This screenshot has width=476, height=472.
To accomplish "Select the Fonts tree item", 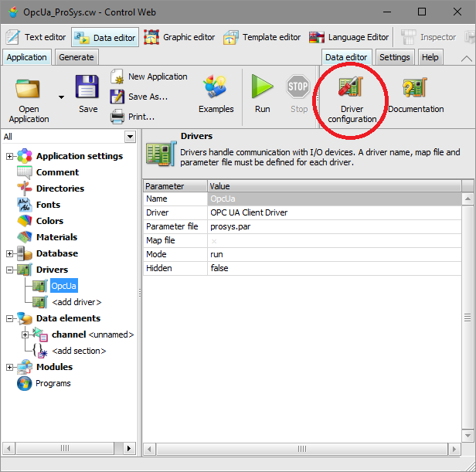I will [48, 205].
